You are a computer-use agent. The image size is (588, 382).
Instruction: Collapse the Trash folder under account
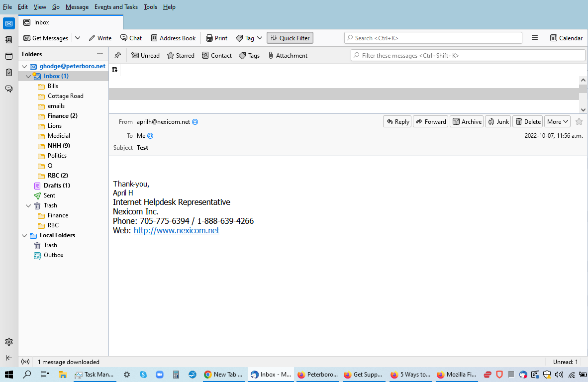point(28,205)
